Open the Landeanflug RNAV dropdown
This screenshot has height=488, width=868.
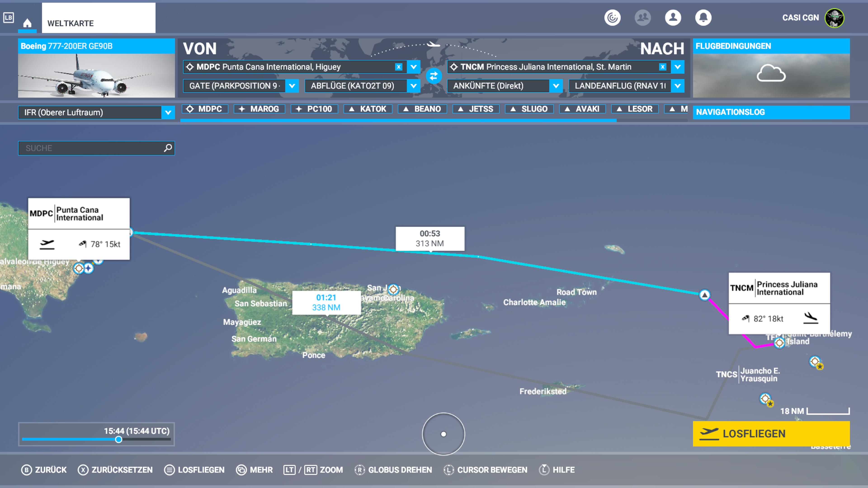click(626, 86)
